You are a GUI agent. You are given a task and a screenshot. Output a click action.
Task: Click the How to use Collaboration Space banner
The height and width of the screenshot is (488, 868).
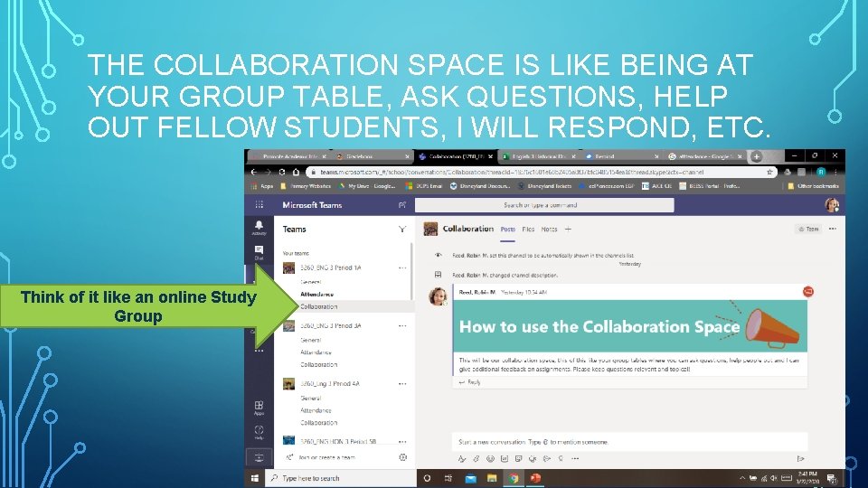pyautogui.click(x=630, y=326)
